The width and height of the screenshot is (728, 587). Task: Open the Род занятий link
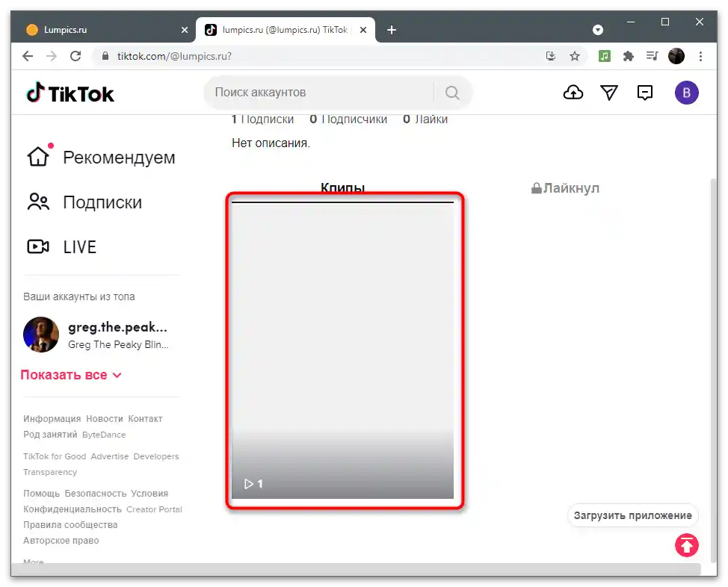click(50, 435)
